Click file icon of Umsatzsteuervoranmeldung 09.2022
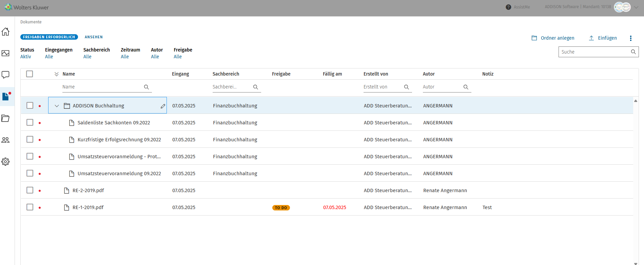This screenshot has width=644, height=265. (72, 174)
